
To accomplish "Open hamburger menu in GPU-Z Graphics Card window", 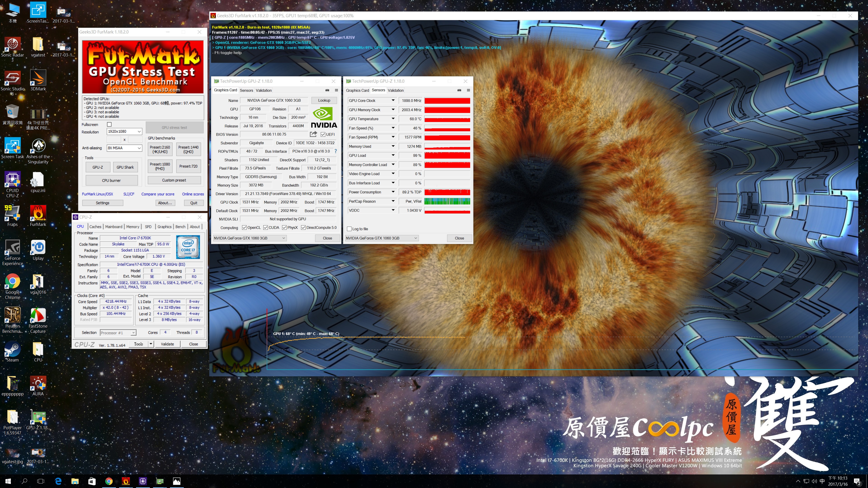I will pos(336,90).
